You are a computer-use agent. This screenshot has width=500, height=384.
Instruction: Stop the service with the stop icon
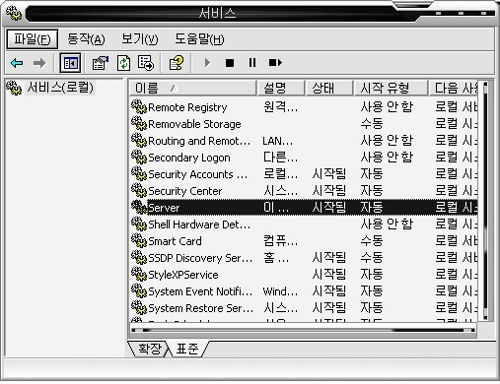tap(230, 63)
